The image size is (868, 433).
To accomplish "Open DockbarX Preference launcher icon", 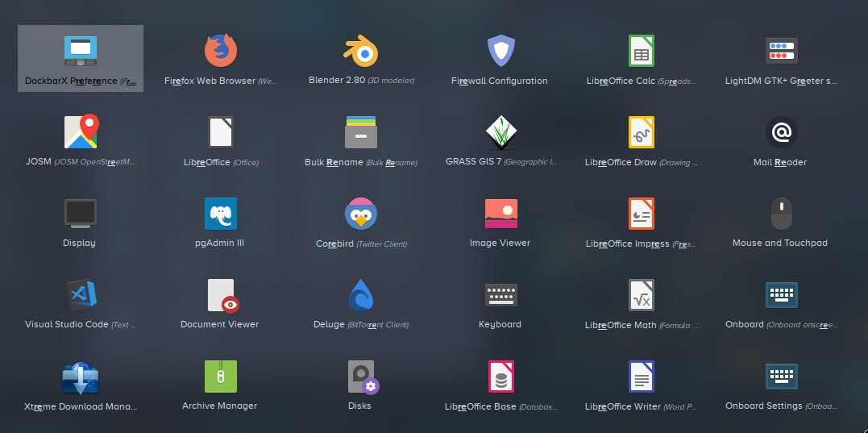I will point(81,51).
